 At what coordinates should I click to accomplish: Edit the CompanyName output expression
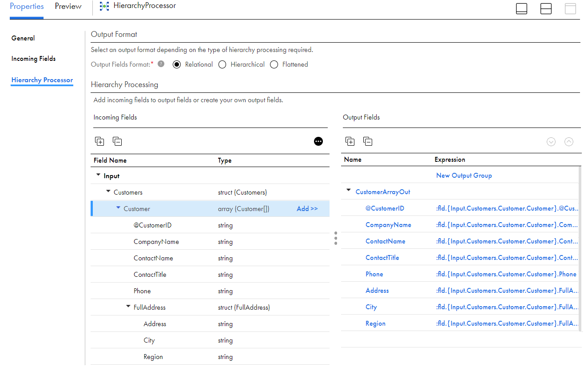tap(507, 225)
